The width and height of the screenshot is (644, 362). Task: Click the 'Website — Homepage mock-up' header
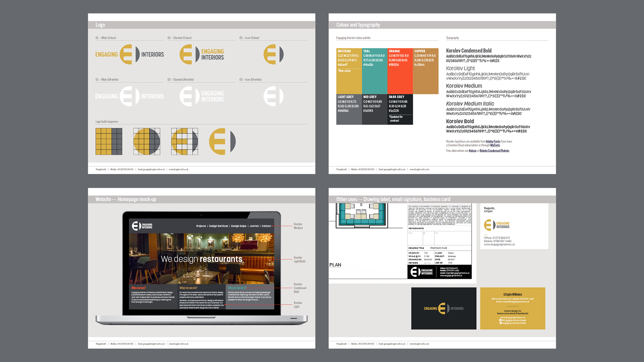(126, 199)
